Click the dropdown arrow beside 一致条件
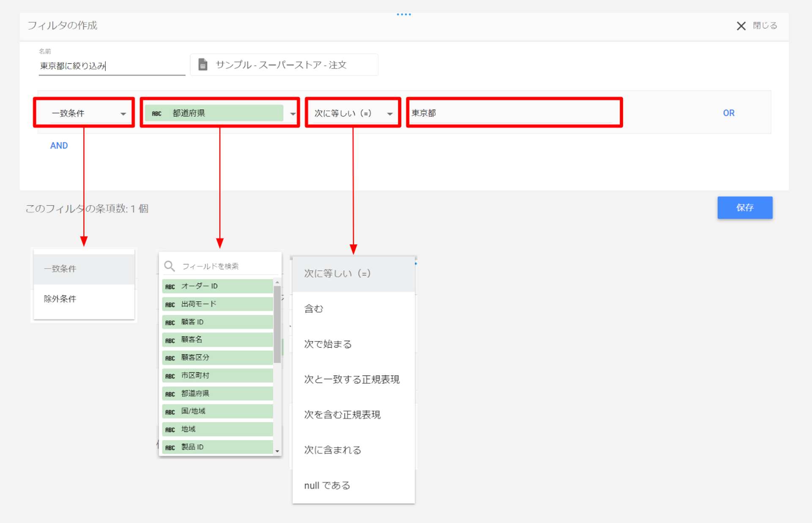This screenshot has height=523, width=812. tap(123, 114)
